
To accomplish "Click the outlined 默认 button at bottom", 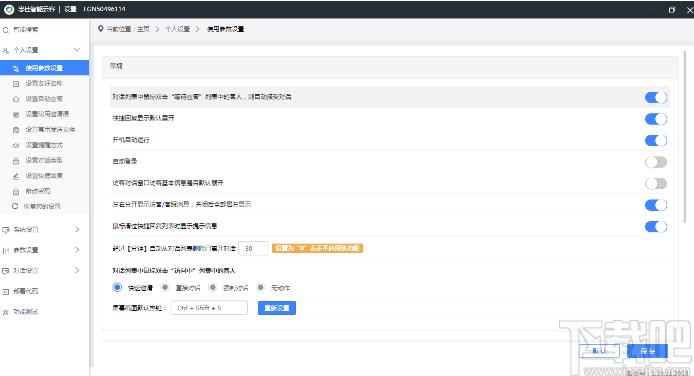I will point(599,351).
